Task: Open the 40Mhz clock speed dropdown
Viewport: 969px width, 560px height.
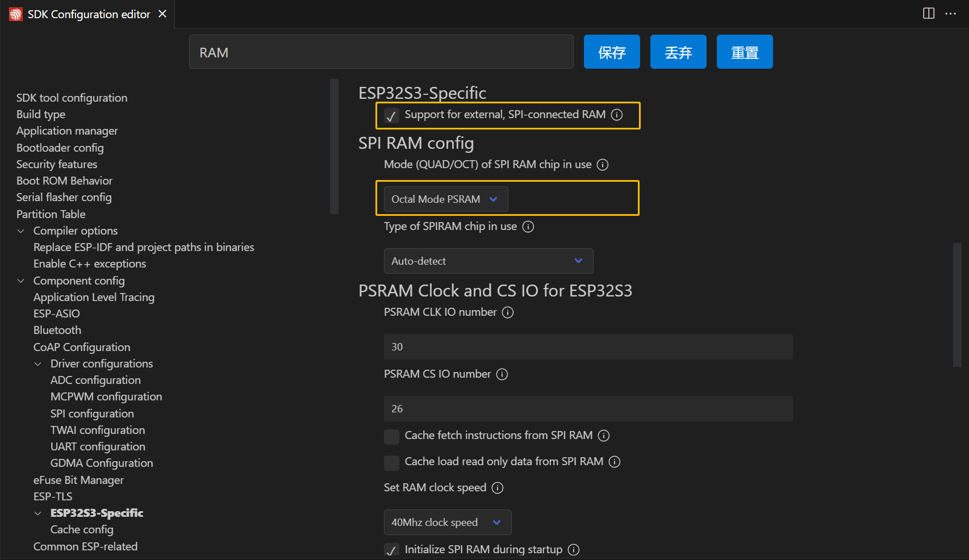Action: tap(448, 523)
